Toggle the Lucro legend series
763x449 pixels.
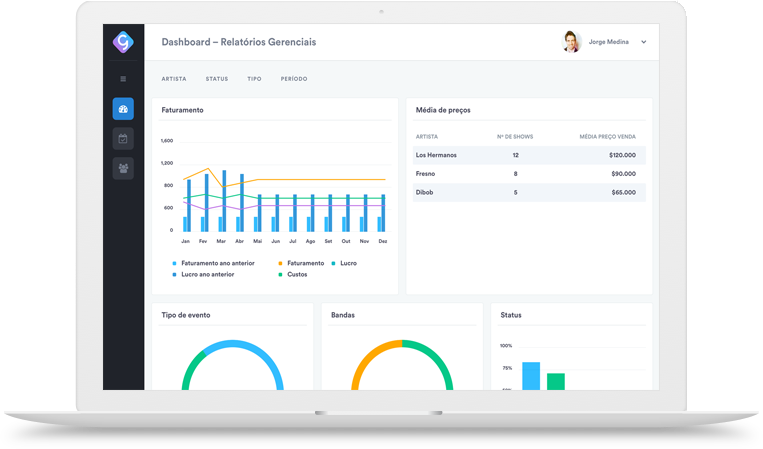click(348, 263)
